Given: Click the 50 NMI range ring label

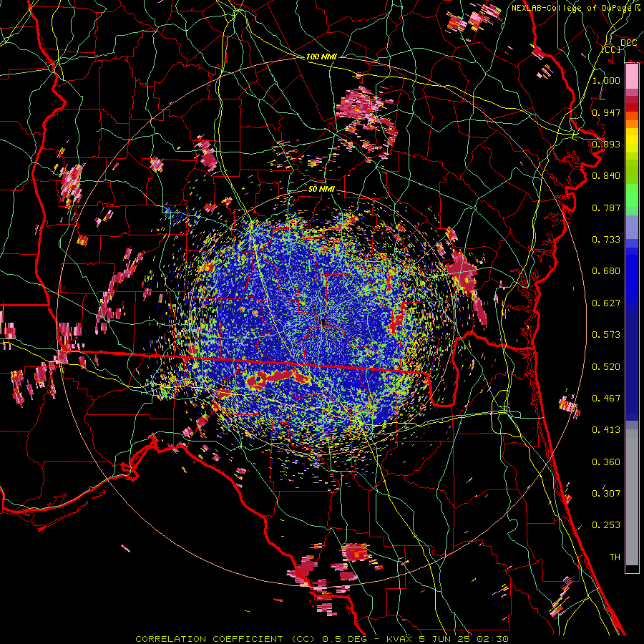Looking at the screenshot, I should coord(321,189).
